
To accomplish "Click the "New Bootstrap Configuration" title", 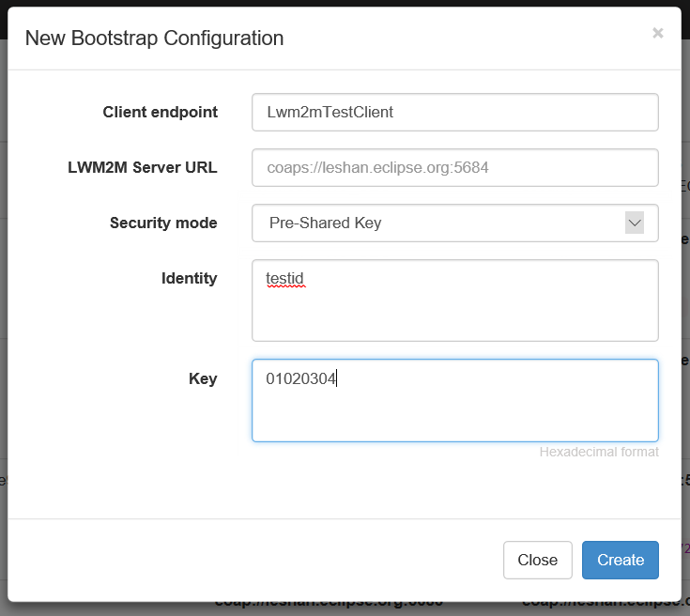I will 154,38.
